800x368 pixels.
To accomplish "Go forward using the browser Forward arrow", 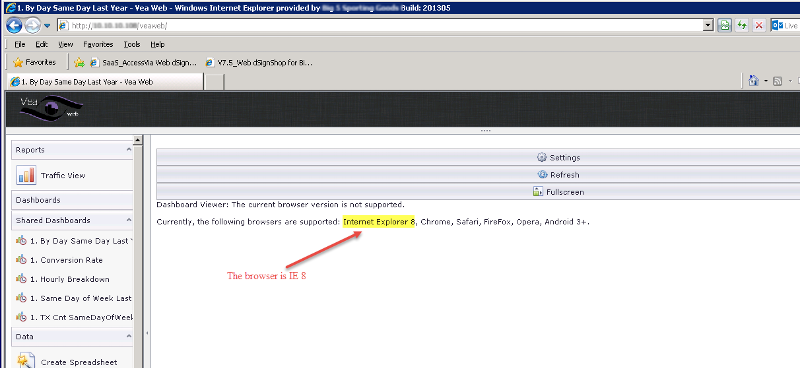I will tap(32, 25).
